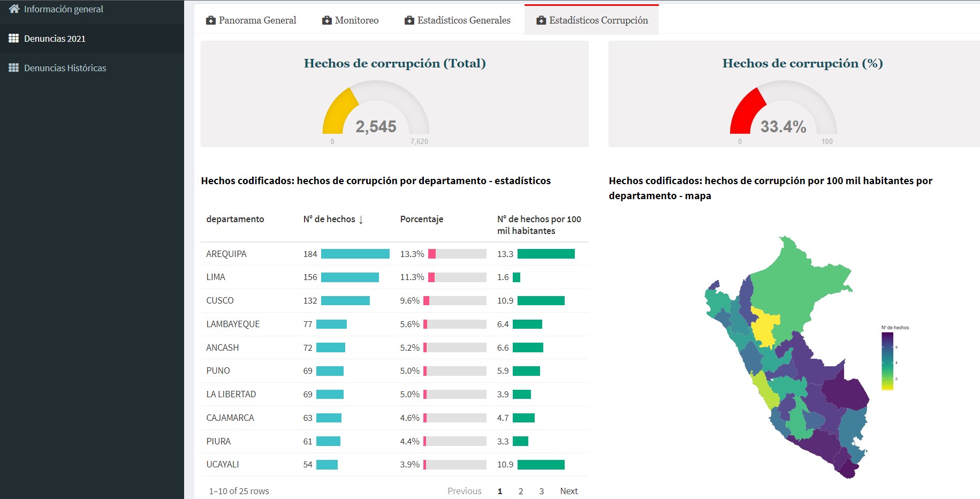The width and height of the screenshot is (980, 499).
Task: Click the grid icon next to Denuncias 2021
Action: tap(13, 38)
